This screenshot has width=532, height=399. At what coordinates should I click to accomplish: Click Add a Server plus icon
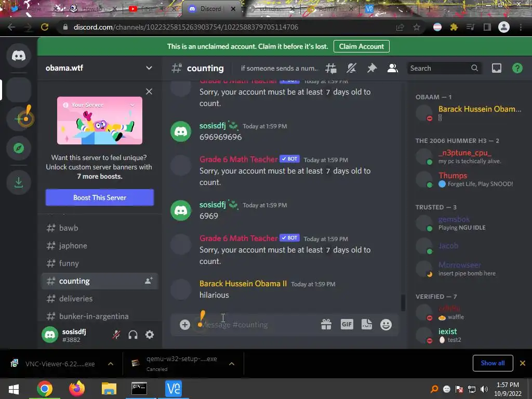click(19, 119)
